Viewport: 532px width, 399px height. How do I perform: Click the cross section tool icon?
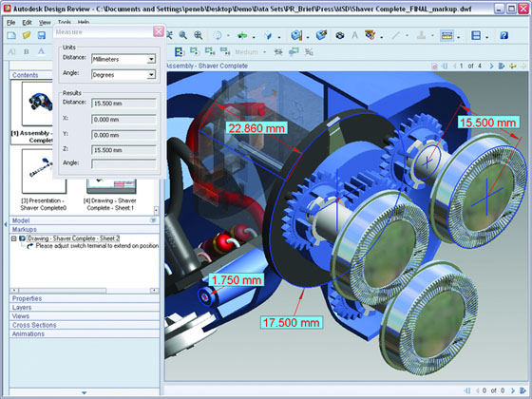click(476, 35)
